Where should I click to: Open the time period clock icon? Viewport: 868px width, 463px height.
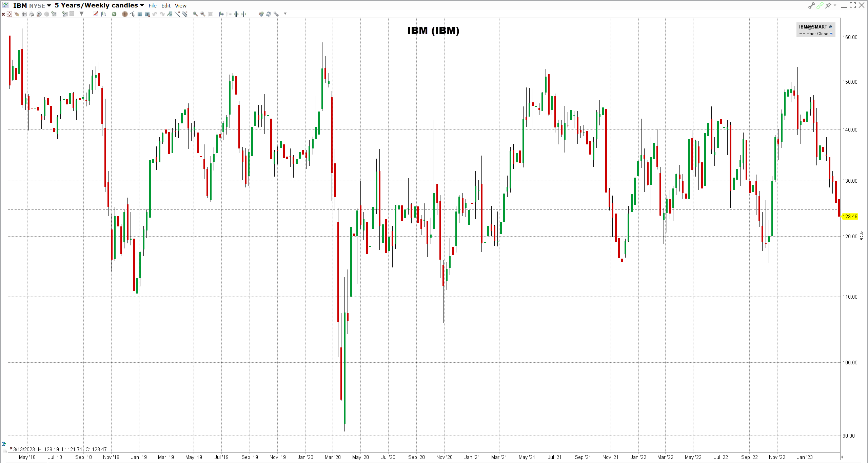pyautogui.click(x=39, y=14)
